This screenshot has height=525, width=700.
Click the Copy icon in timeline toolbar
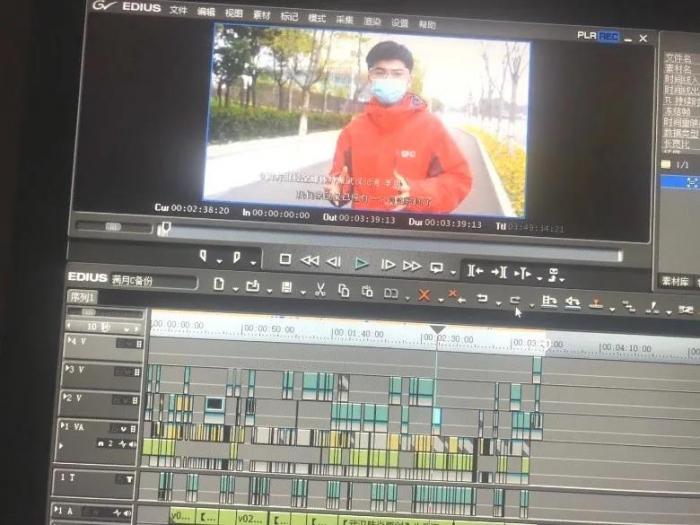click(x=344, y=291)
